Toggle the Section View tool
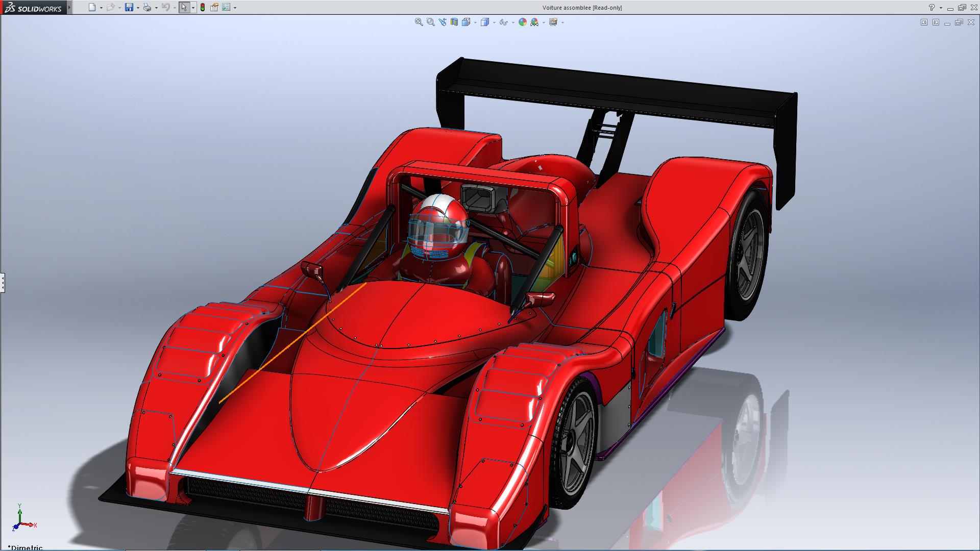This screenshot has width=980, height=551. coord(454,22)
